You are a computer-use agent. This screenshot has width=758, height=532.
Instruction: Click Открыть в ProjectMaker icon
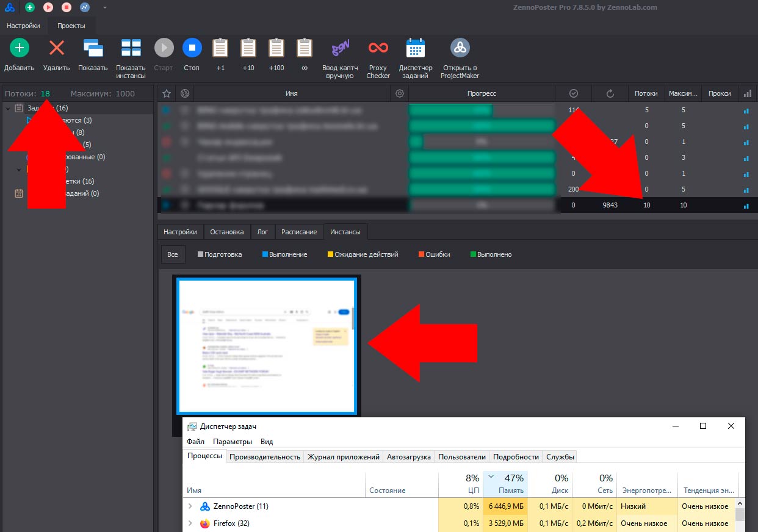tap(460, 48)
